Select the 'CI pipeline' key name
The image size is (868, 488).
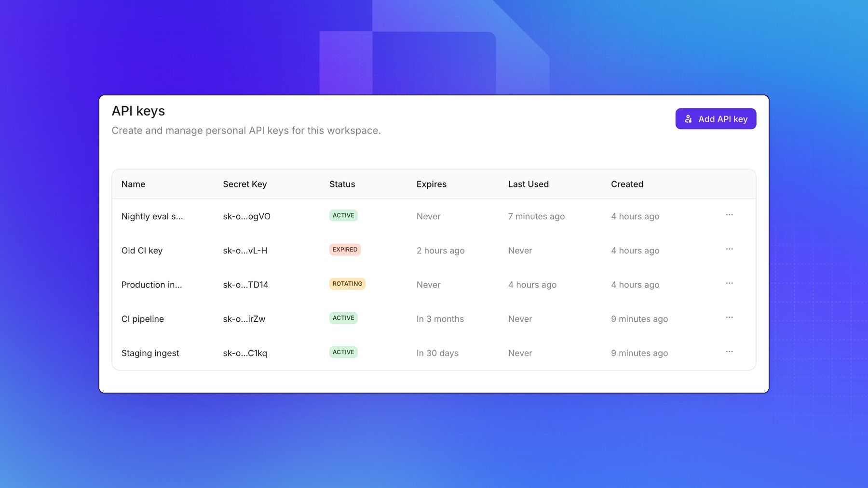click(143, 319)
